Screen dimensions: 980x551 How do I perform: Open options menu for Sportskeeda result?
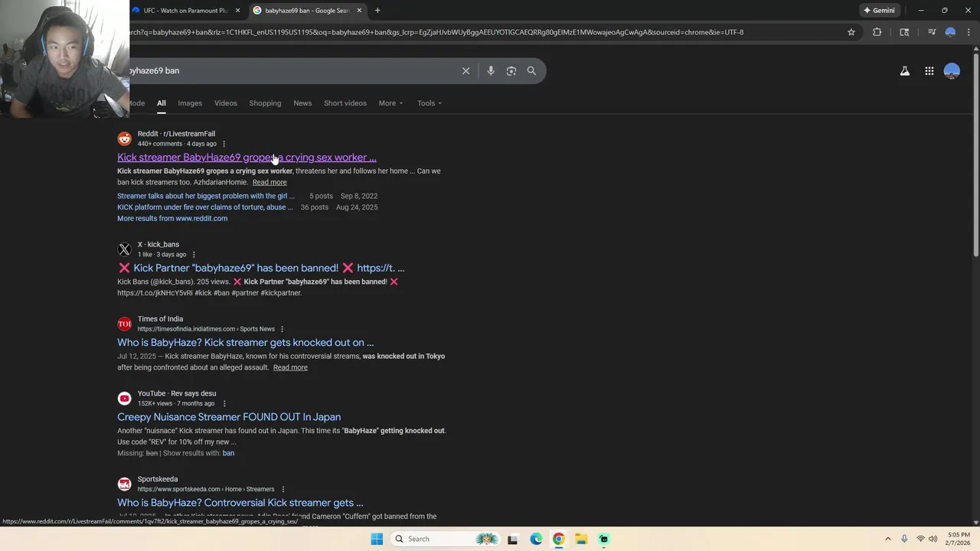tap(283, 489)
